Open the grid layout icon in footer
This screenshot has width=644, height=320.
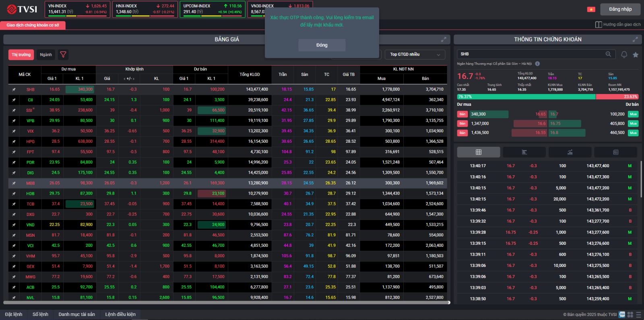[x=630, y=314]
